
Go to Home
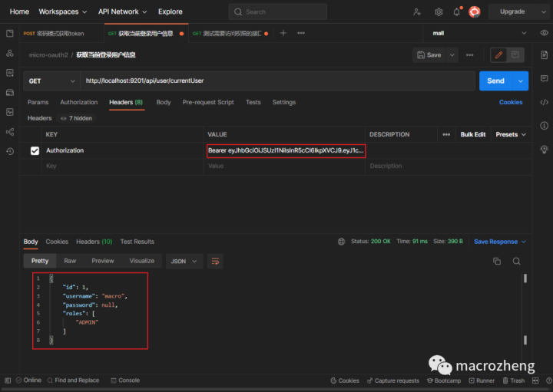point(19,12)
